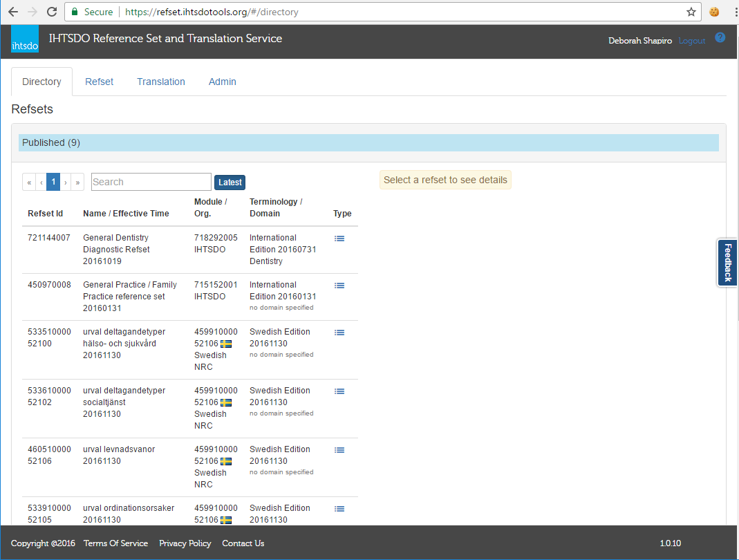Click urval ordinationsorsaker name
This screenshot has height=560, width=739.
click(x=129, y=508)
